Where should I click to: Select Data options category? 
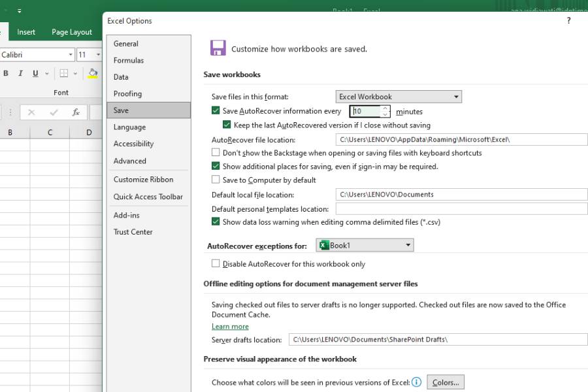point(149,77)
